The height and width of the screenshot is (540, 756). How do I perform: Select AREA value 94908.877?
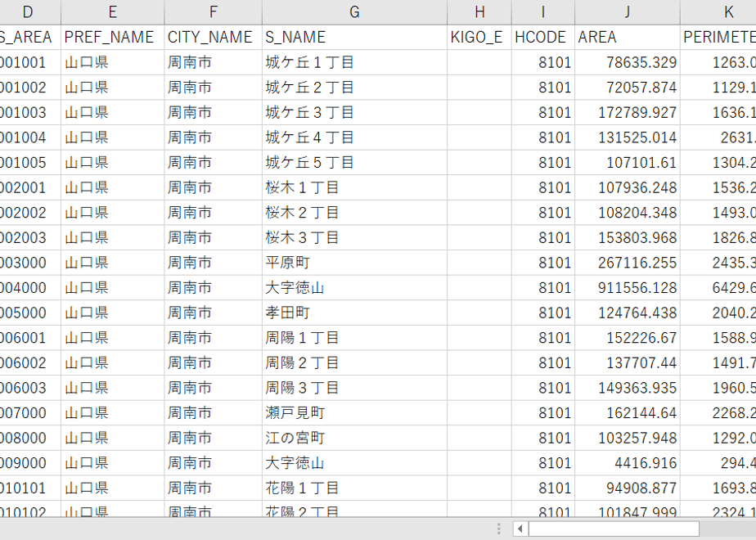628,488
